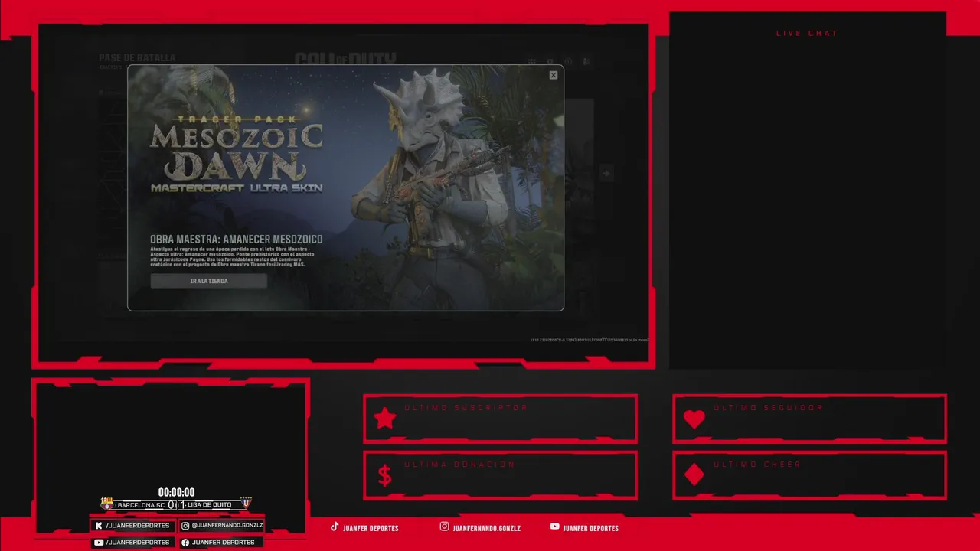Click the Kick logo icon
Screen dimensions: 980x551
click(x=99, y=526)
